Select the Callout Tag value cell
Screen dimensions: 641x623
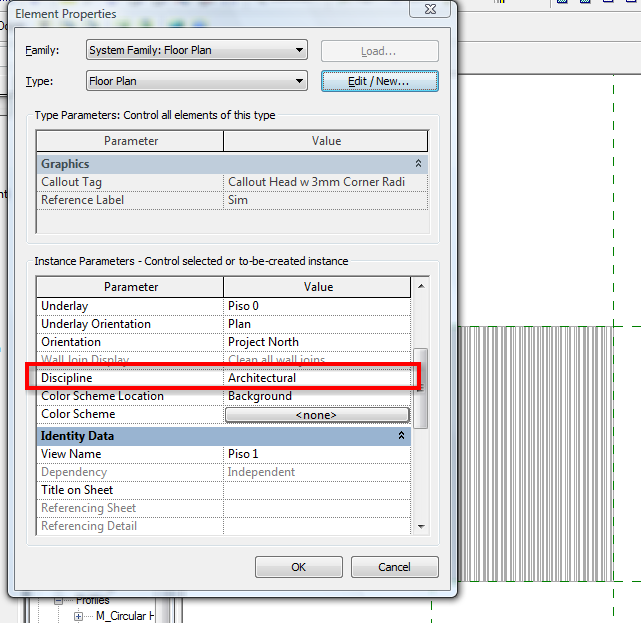[325, 182]
